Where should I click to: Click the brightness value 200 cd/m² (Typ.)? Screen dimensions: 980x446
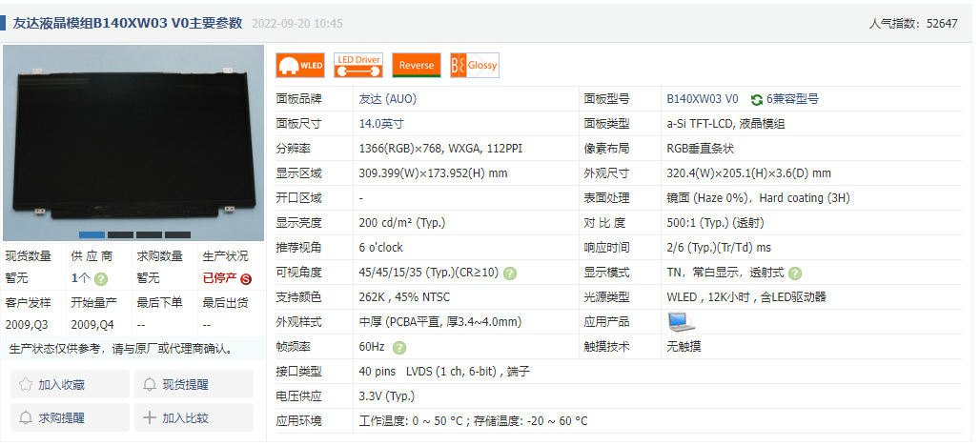pyautogui.click(x=402, y=222)
